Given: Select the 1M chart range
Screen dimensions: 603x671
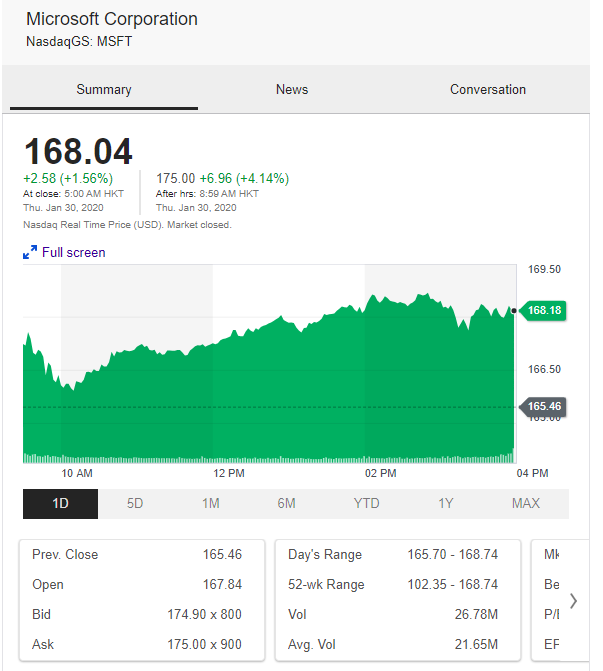Looking at the screenshot, I should pyautogui.click(x=211, y=504).
